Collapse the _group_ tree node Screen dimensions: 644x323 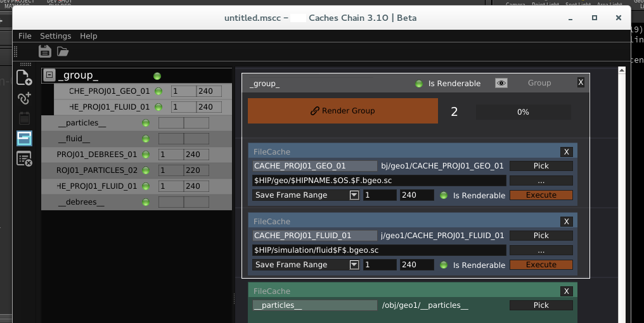click(x=50, y=75)
